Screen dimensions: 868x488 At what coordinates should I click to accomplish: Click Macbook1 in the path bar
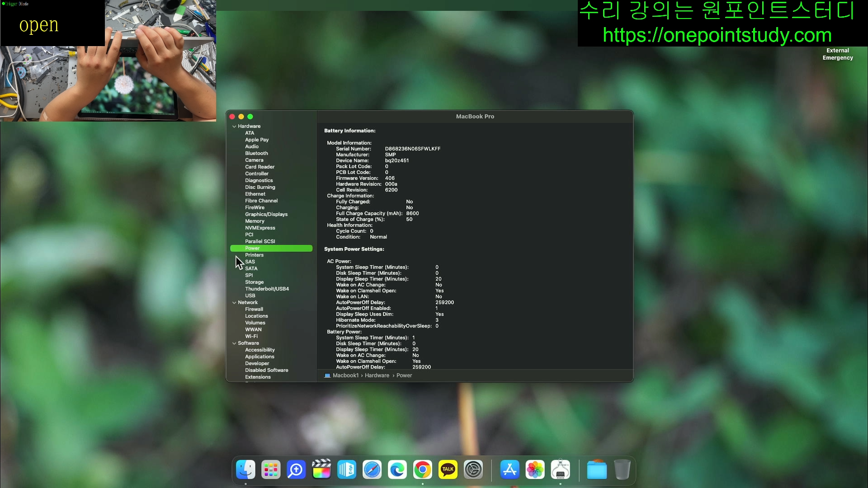pos(345,375)
